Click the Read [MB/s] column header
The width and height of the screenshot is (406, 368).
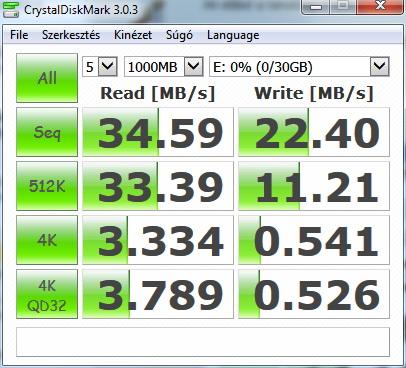point(158,93)
